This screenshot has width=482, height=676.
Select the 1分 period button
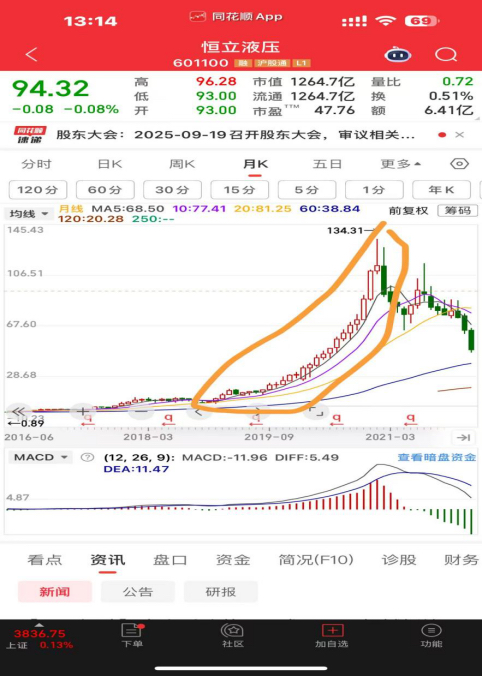pyautogui.click(x=374, y=190)
